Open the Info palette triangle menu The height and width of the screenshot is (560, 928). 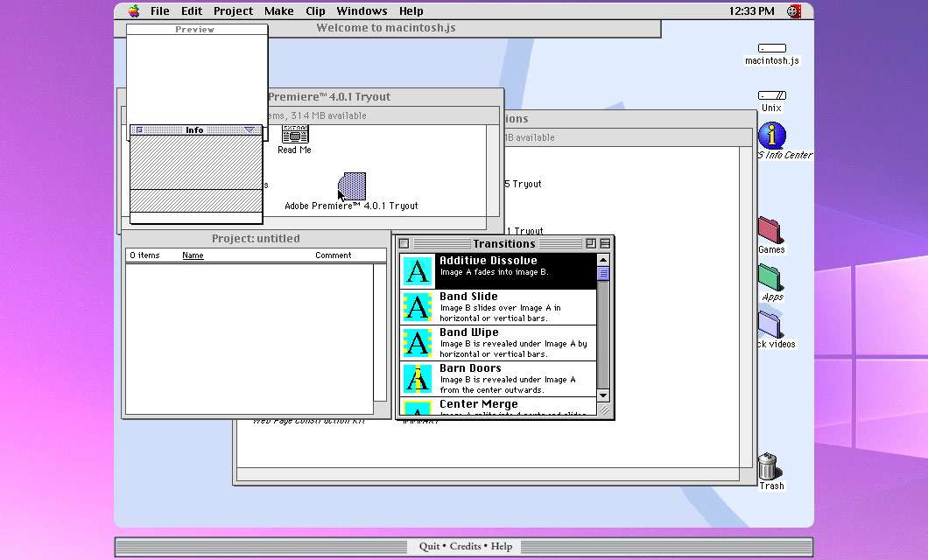coord(250,130)
